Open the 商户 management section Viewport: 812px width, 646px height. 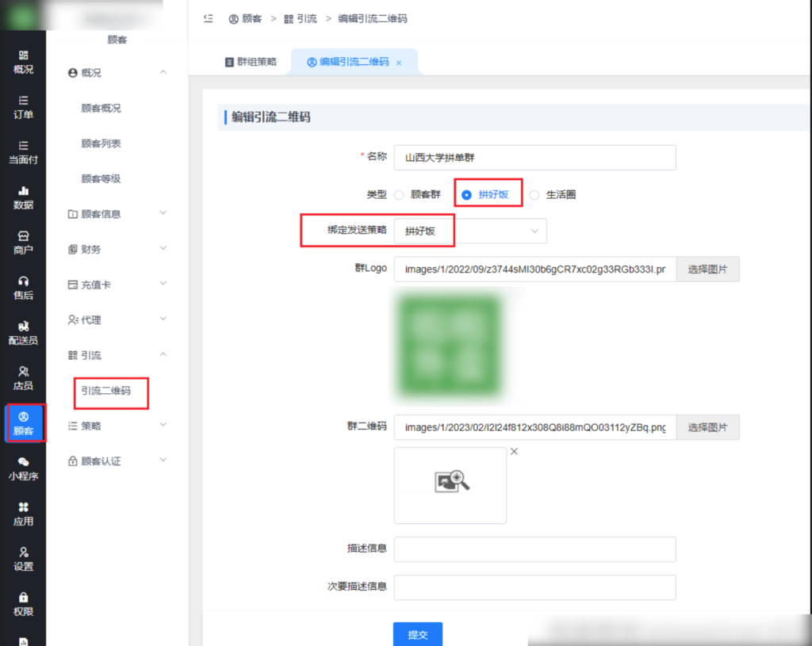click(x=24, y=240)
